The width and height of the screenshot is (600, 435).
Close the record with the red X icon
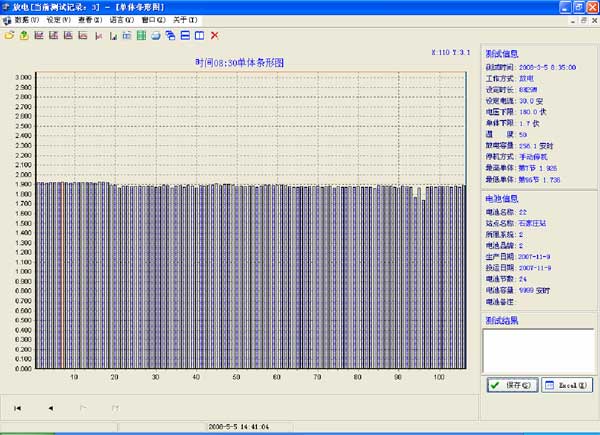[215, 36]
